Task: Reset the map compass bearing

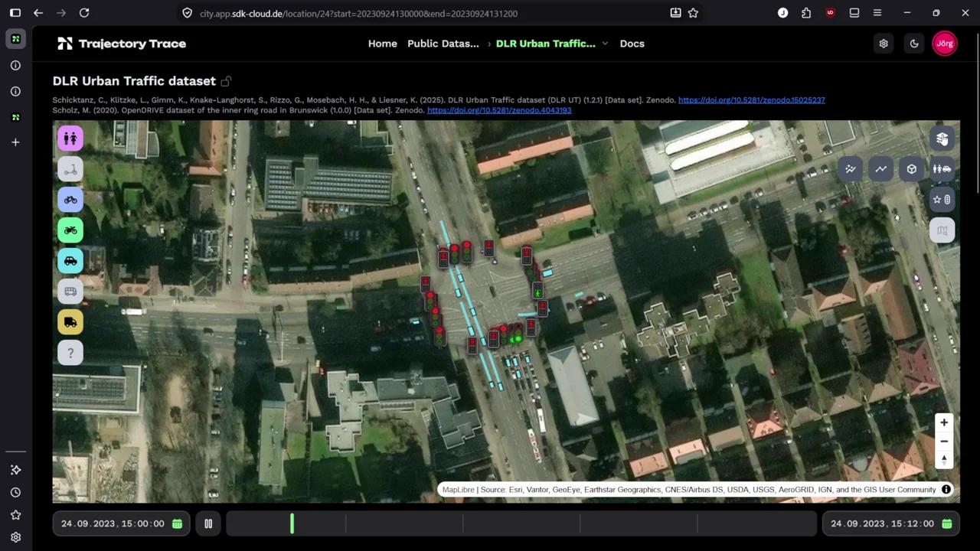Action: point(944,459)
